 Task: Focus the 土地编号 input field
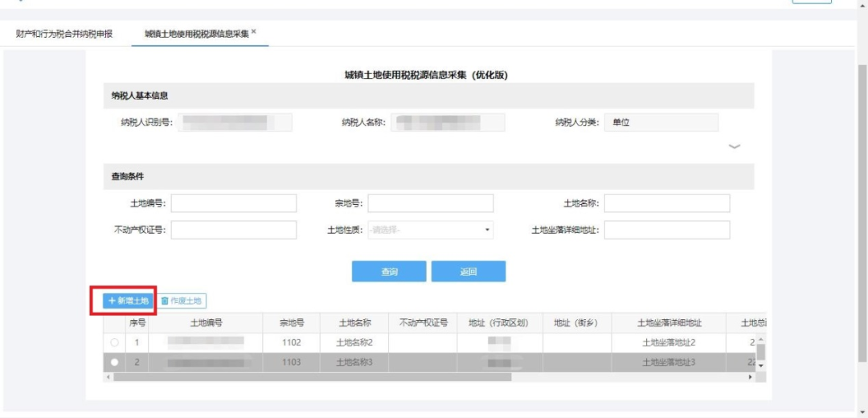click(x=234, y=203)
